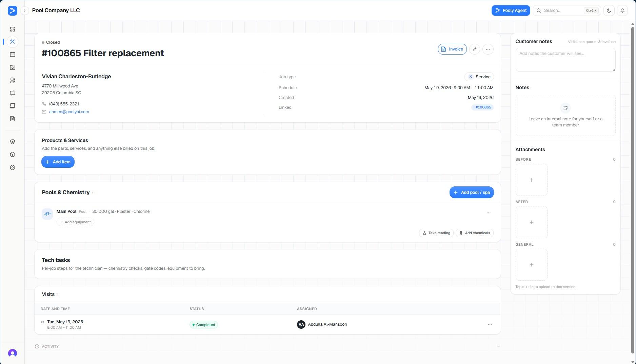This screenshot has height=364, width=636.
Task: Click the Customer notes text area
Action: (565, 60)
